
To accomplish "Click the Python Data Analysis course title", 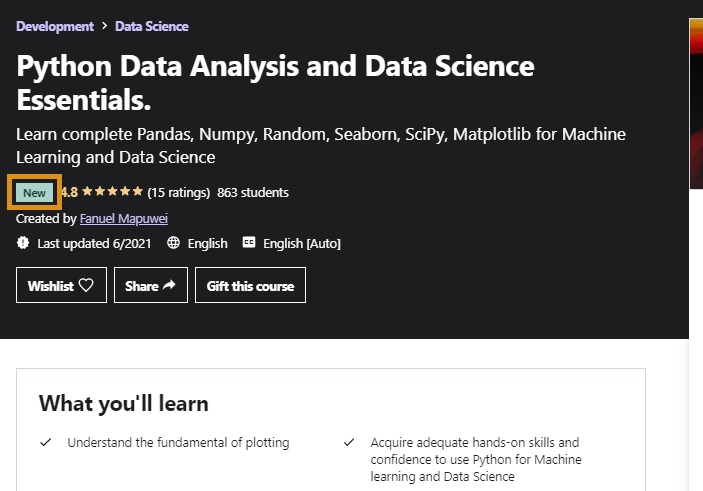I will point(275,83).
